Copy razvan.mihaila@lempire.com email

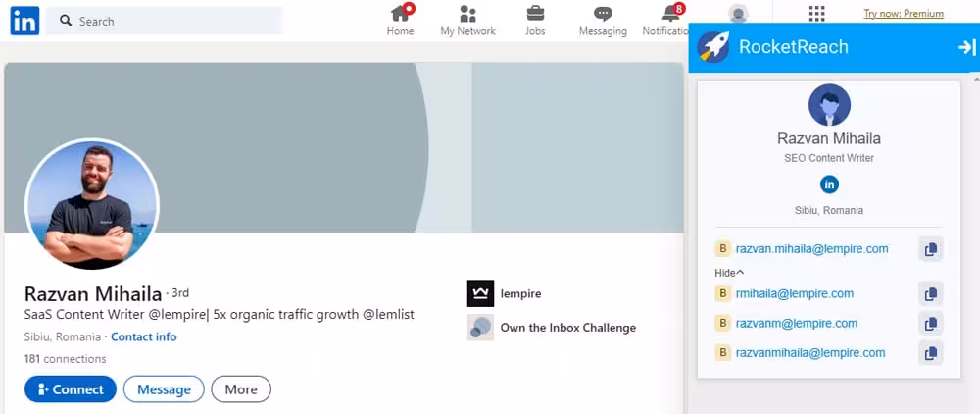(x=931, y=249)
